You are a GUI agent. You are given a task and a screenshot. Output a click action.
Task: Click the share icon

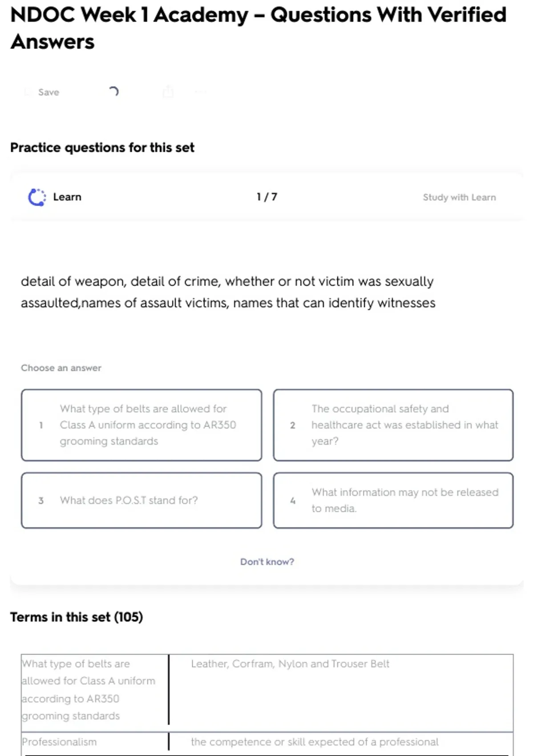point(168,92)
